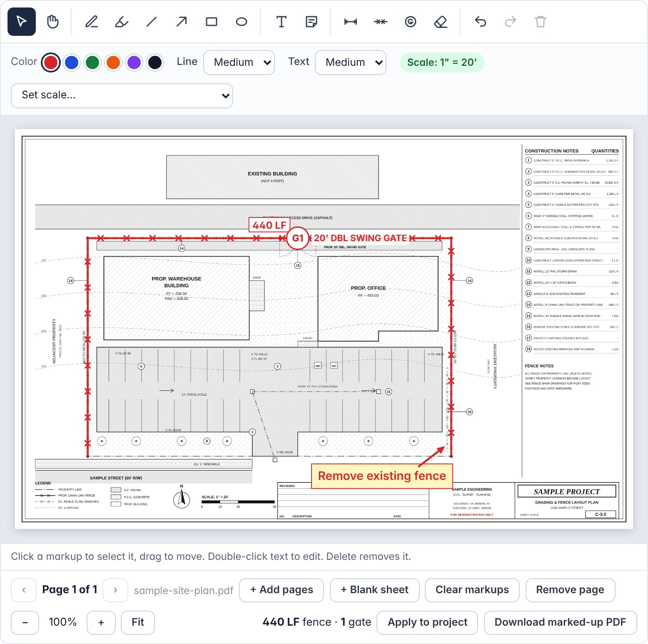Click the CONSTRUCTION NOTES heading
648x644 pixels.
tap(551, 151)
